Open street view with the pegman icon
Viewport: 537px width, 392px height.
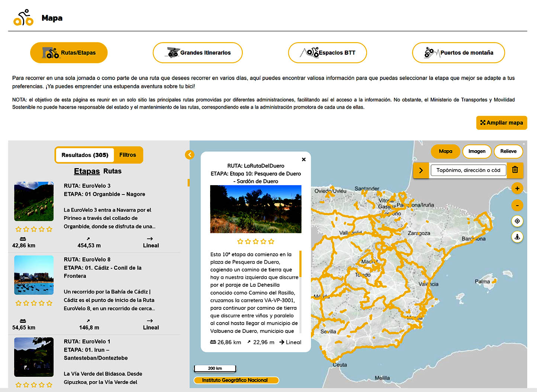[517, 237]
